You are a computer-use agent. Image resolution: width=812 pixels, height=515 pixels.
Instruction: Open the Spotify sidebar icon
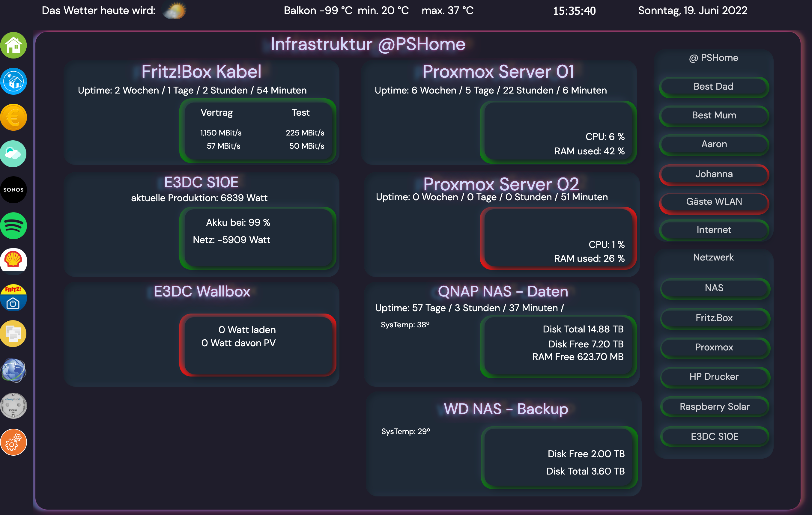13,225
